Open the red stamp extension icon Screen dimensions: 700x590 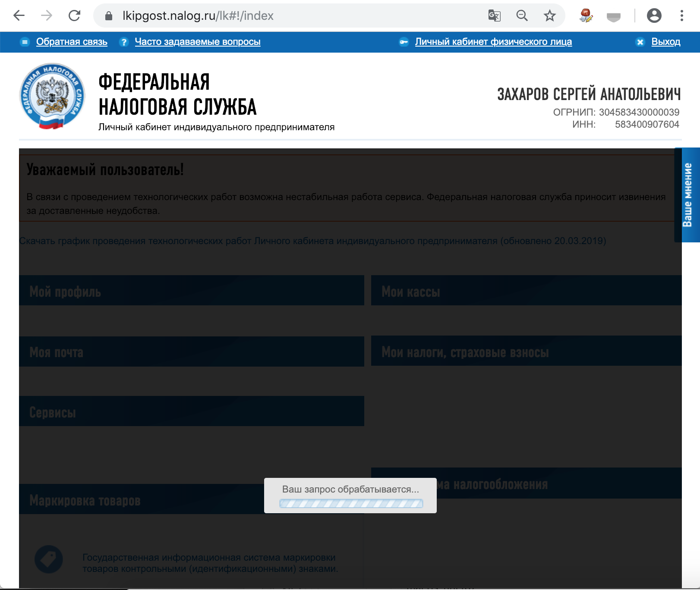coord(586,16)
